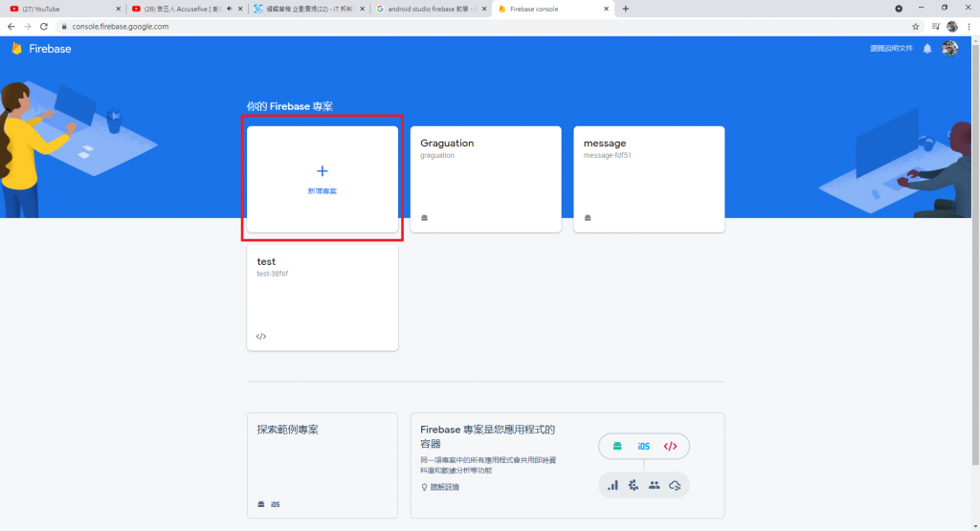Open the Firebase logo home link

click(42, 49)
